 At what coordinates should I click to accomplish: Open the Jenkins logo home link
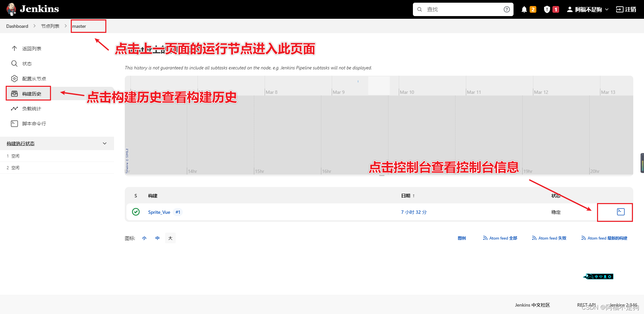[x=33, y=9]
